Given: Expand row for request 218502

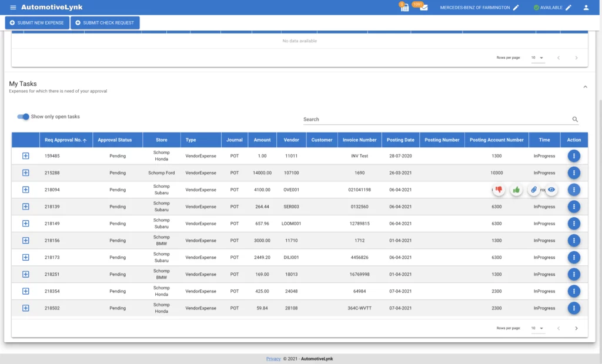Looking at the screenshot, I should [x=26, y=308].
